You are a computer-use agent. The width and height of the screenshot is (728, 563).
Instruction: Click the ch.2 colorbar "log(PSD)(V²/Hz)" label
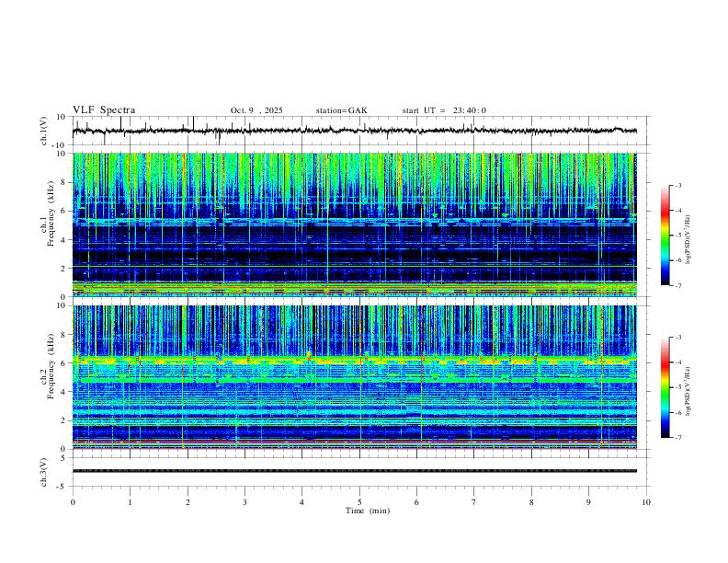tap(688, 391)
